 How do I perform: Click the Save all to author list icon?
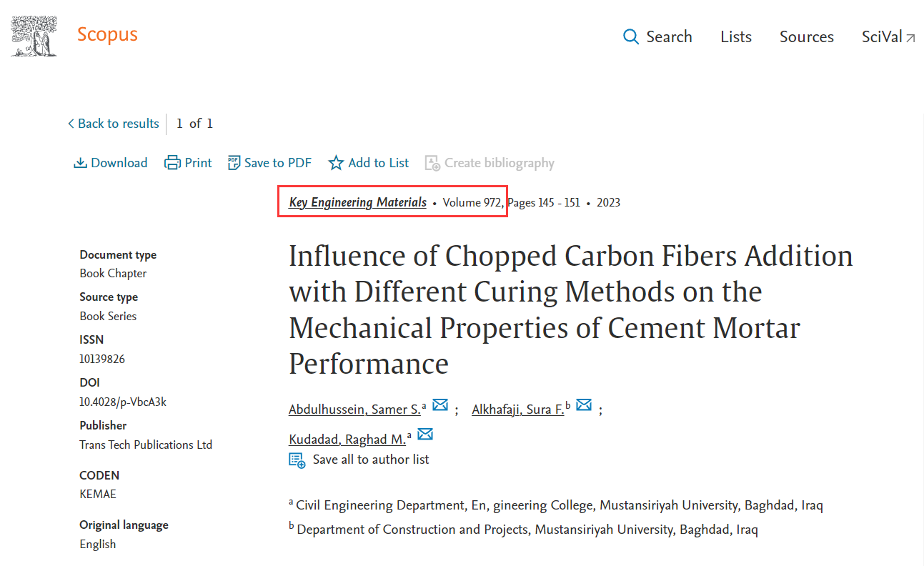pyautogui.click(x=297, y=460)
